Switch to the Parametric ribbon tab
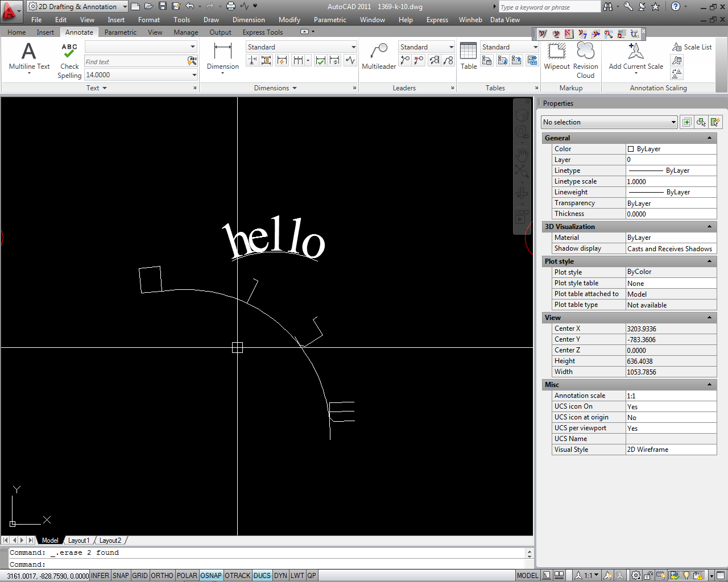Image resolution: width=728 pixels, height=582 pixels. click(x=120, y=32)
